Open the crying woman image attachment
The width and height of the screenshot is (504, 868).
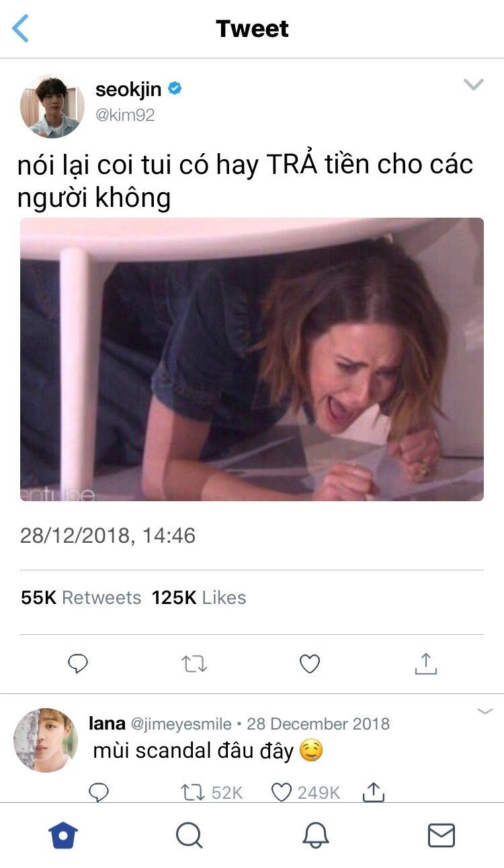coord(252,359)
